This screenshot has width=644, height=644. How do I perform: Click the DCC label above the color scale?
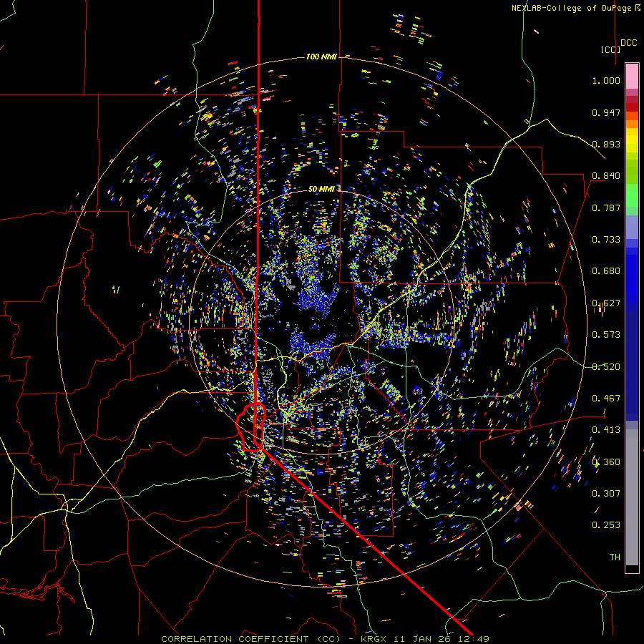tap(628, 43)
